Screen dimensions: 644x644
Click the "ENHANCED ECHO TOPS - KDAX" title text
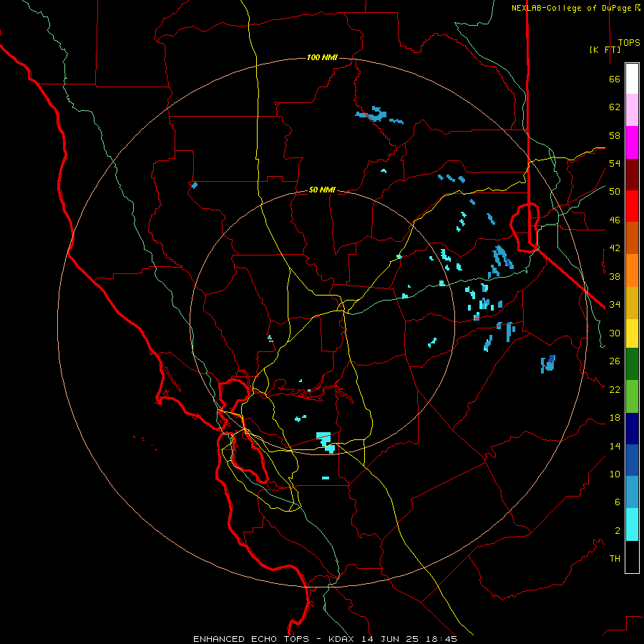[x=275, y=639]
